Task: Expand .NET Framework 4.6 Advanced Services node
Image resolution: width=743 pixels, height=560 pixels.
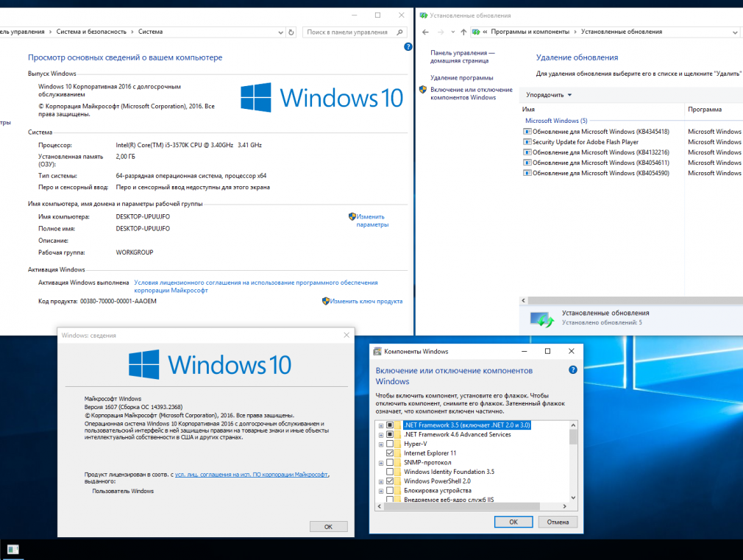Action: pyautogui.click(x=381, y=435)
